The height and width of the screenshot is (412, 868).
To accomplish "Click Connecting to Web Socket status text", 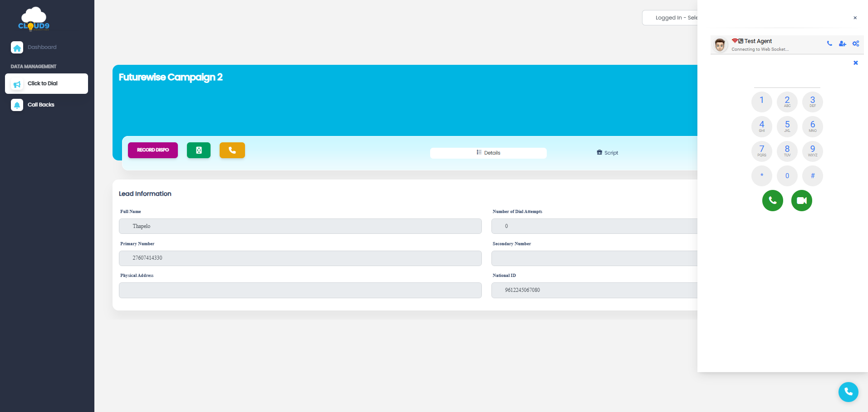I will tap(760, 49).
